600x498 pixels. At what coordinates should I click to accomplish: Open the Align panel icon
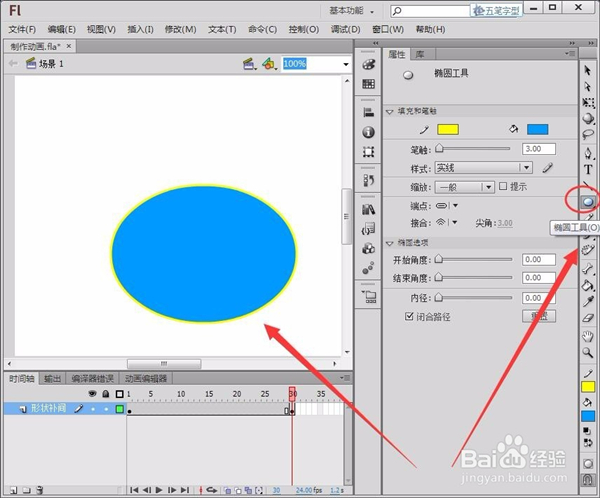pos(368,113)
